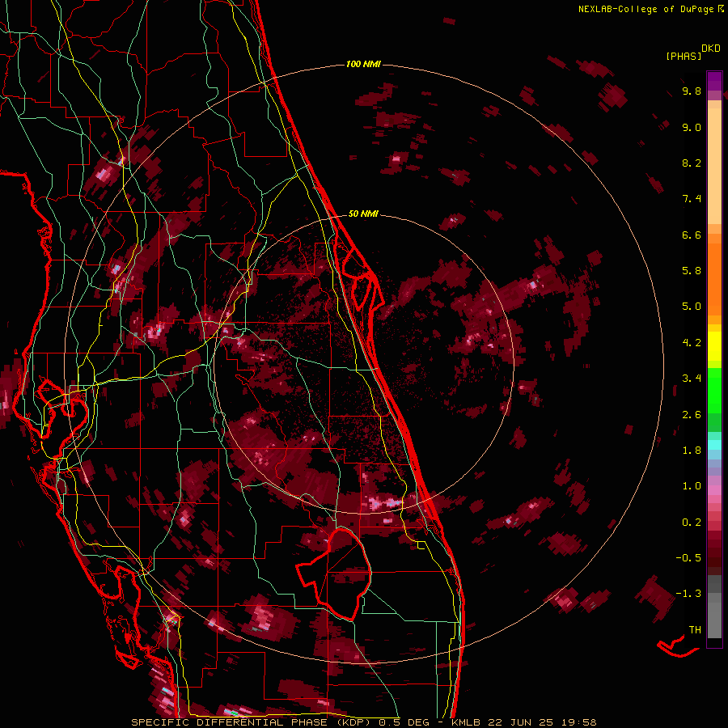Click the 7.4 value on the color scale
The image size is (728, 728).
coord(692,199)
